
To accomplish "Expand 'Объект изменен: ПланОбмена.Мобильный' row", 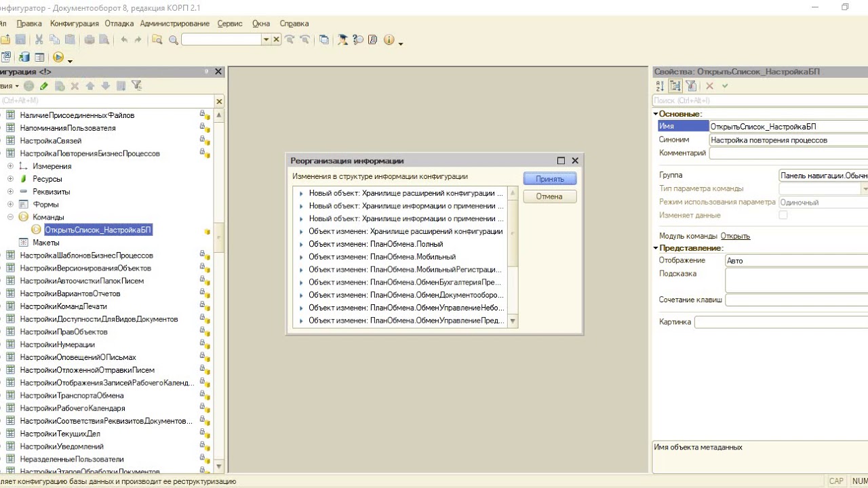I will pos(302,257).
